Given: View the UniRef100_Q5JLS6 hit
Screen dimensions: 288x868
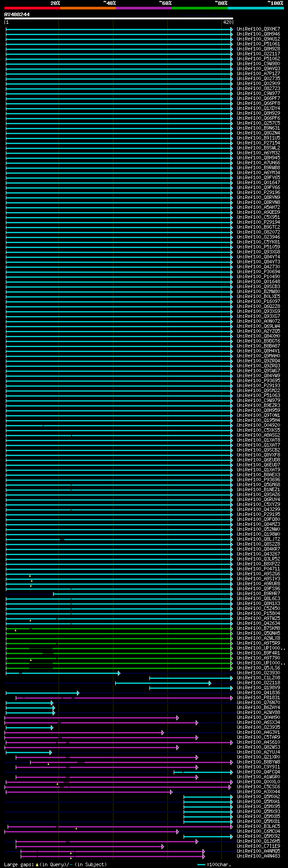Looking at the screenshot, I should click(258, 668).
